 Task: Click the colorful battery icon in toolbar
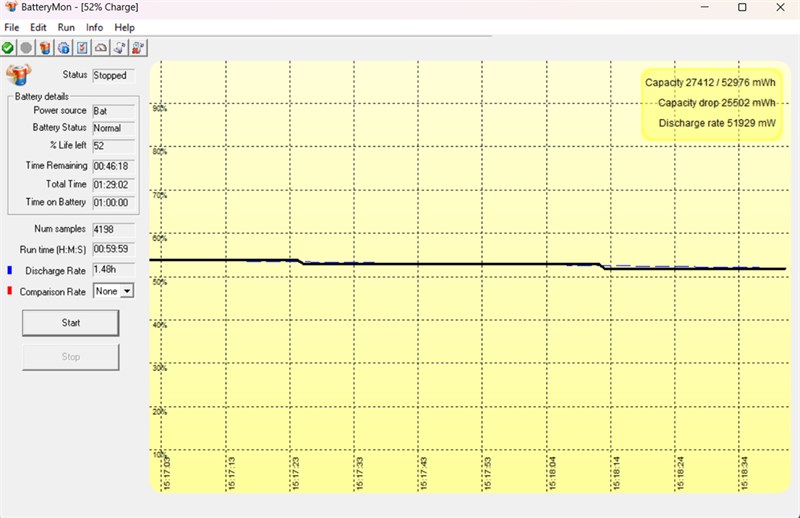(45, 48)
